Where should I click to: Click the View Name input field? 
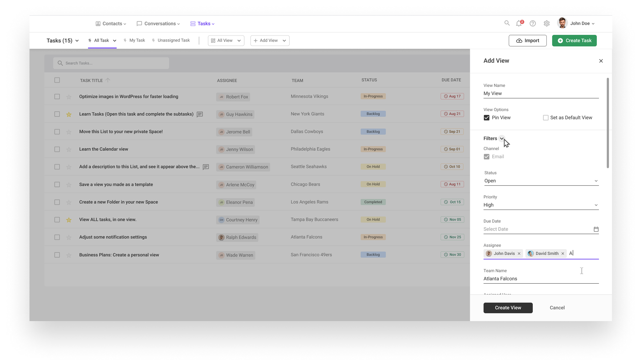(x=541, y=93)
